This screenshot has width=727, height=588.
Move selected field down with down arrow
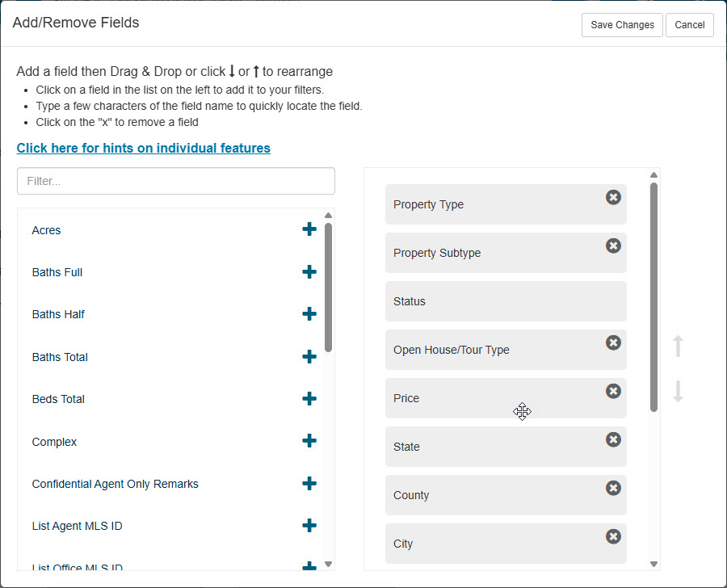click(x=678, y=391)
